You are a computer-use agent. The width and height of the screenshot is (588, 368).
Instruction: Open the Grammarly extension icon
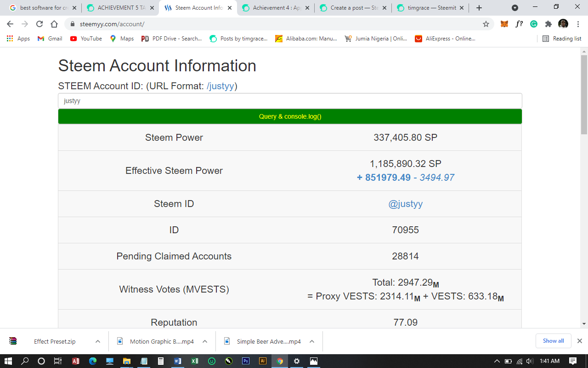coord(534,24)
